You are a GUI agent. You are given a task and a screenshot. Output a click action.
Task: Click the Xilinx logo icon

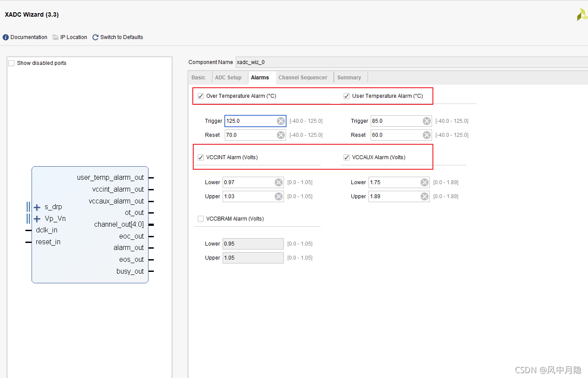click(x=582, y=14)
